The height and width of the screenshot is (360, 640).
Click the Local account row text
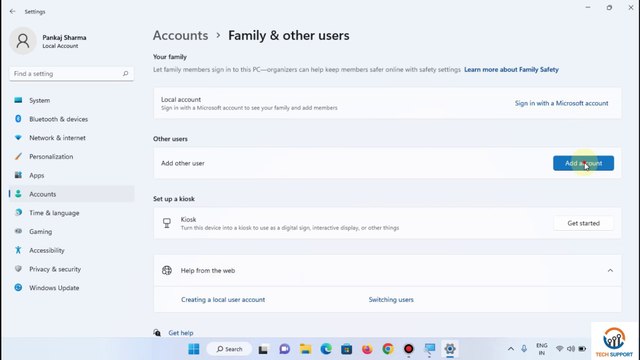click(181, 99)
